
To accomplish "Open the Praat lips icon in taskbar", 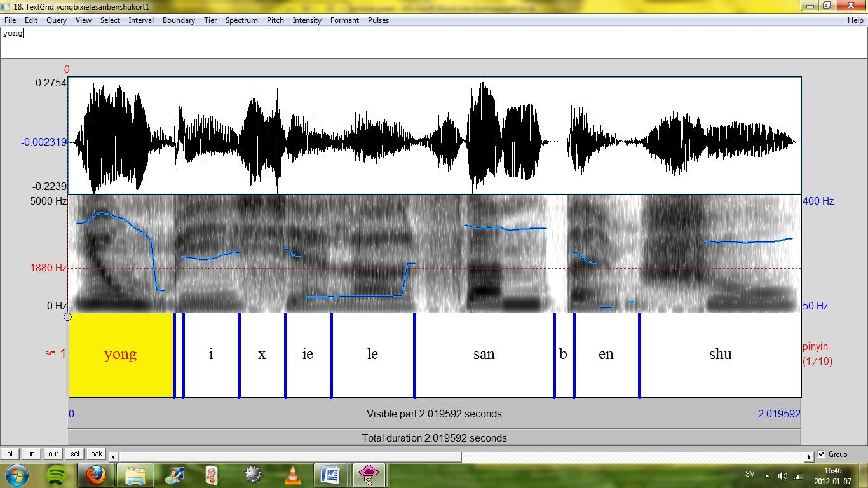I will [x=369, y=475].
